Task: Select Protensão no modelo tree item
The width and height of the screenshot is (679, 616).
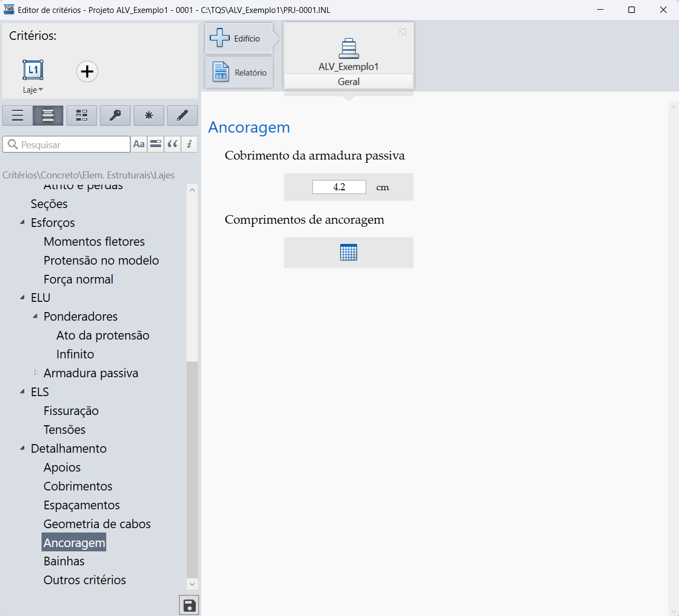Action: (101, 260)
